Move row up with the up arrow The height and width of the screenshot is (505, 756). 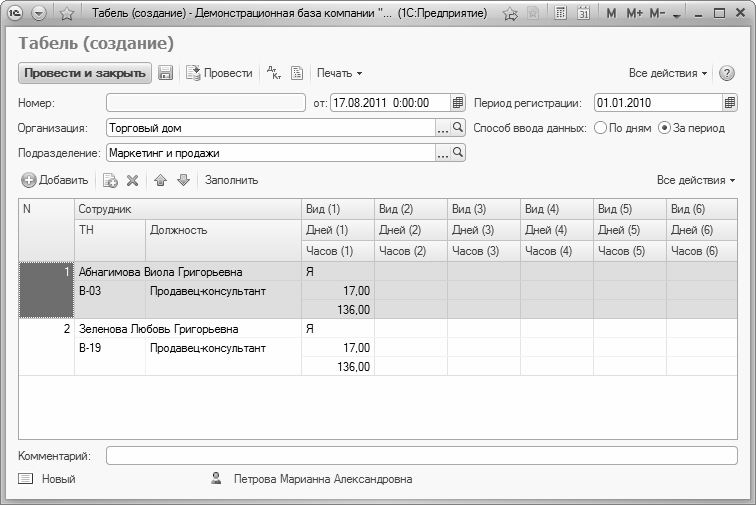160,180
